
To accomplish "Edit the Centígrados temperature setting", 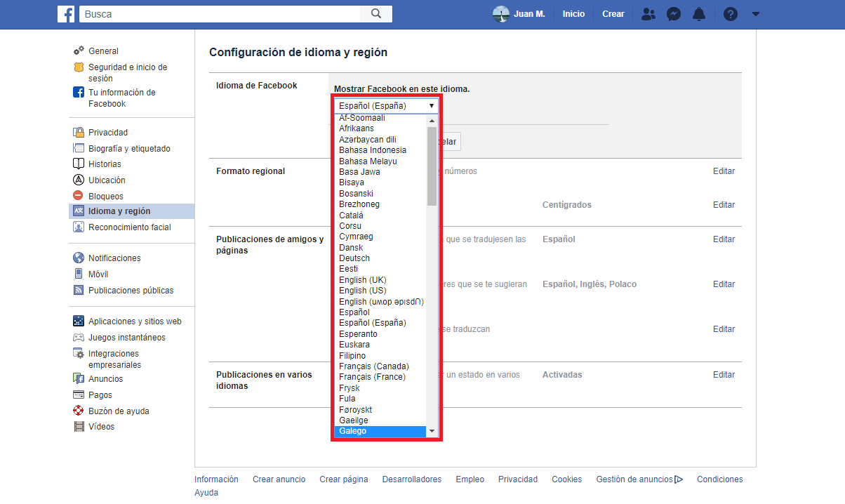I will click(724, 205).
